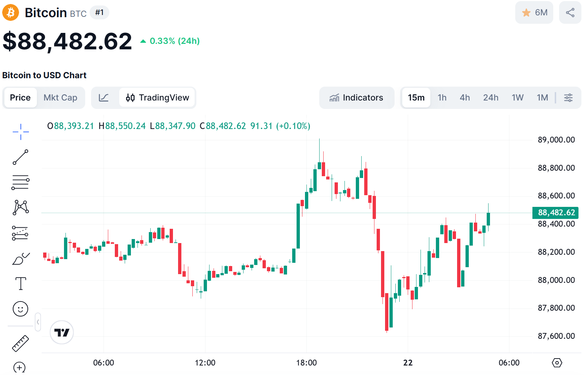588x375 pixels.
Task: Click the share button
Action: pos(570,13)
